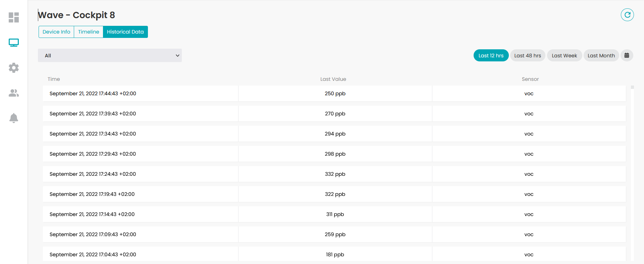Click the Last Value column header
This screenshot has height=264, width=644.
coord(333,79)
